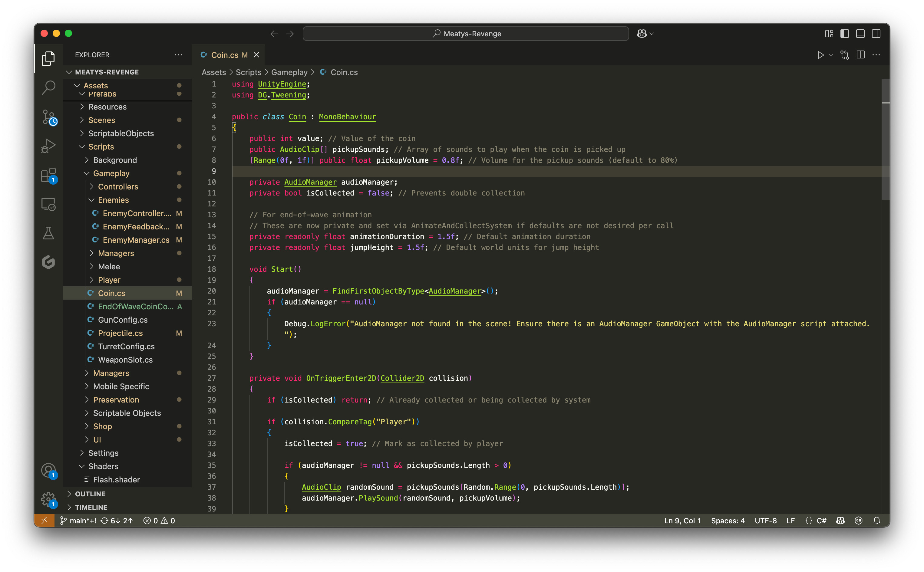Open the Testing flask view
This screenshot has height=572, width=924.
click(48, 233)
